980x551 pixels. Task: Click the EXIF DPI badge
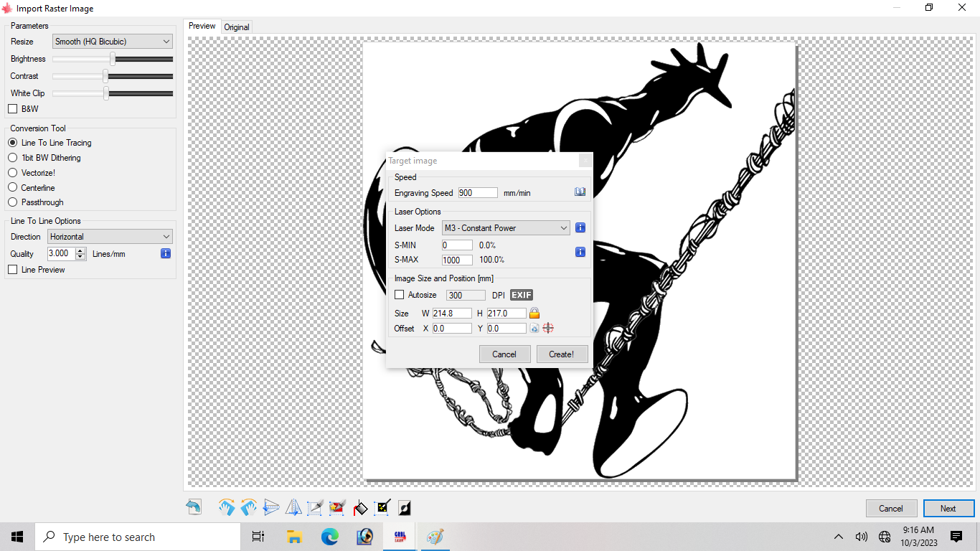pyautogui.click(x=522, y=295)
